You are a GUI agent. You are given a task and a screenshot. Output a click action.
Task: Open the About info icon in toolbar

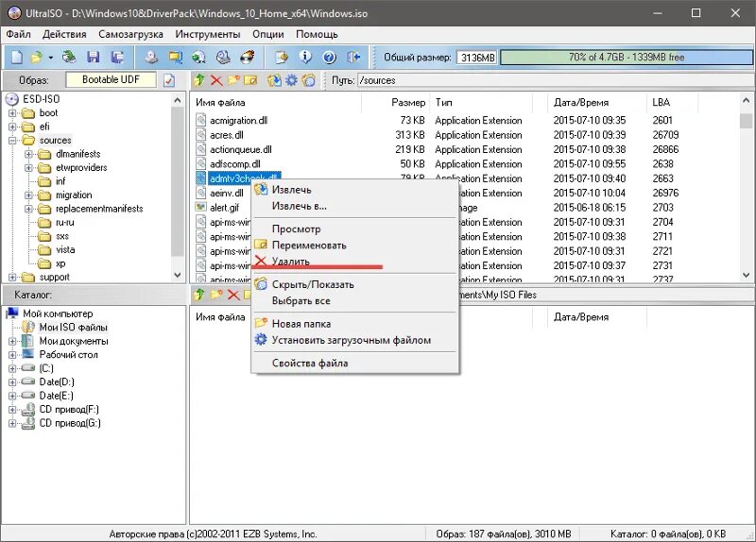305,58
